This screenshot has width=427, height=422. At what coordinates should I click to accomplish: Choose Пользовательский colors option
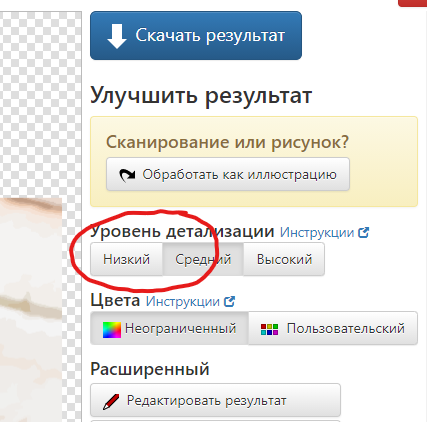tap(333, 328)
